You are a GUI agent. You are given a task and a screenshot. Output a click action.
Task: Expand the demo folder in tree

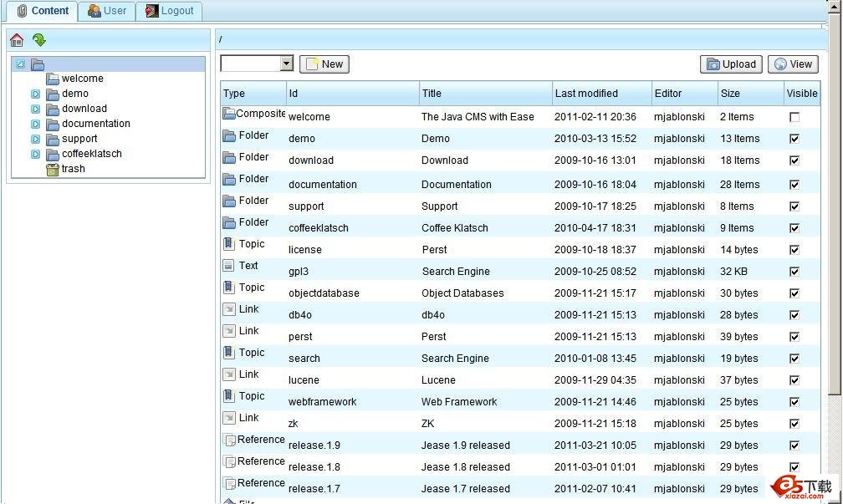pos(35,94)
